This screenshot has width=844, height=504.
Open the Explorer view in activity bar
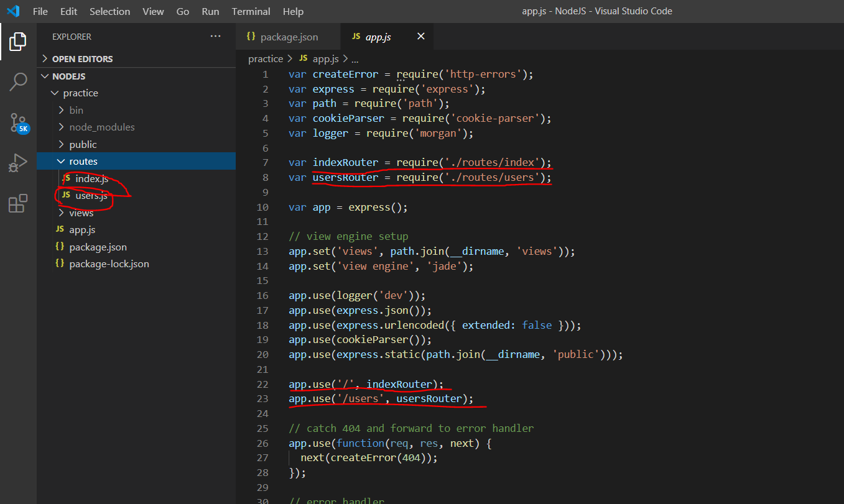[18, 42]
